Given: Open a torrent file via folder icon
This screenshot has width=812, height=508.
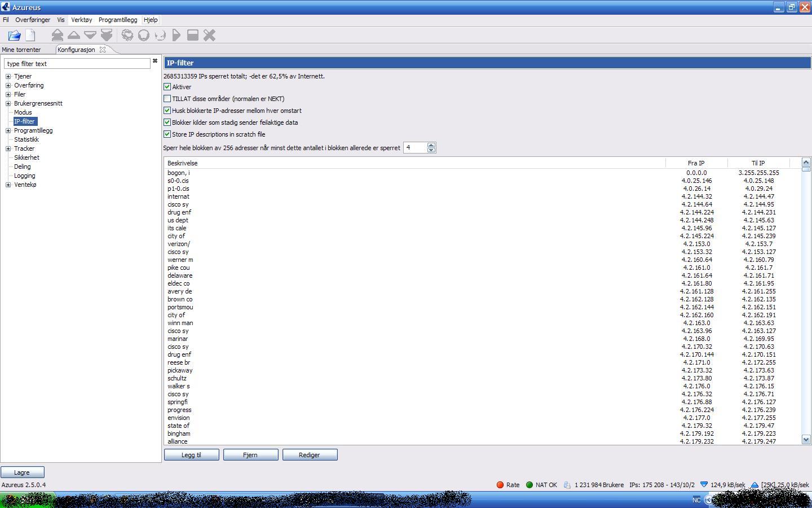Looking at the screenshot, I should (x=14, y=36).
